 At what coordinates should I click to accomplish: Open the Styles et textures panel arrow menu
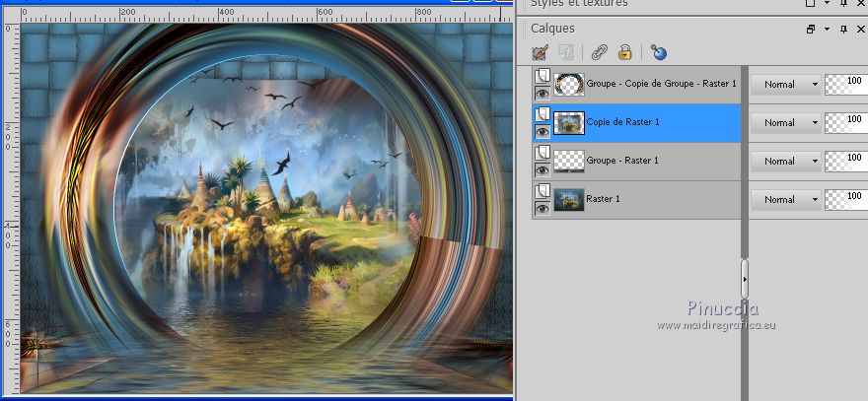(x=827, y=3)
